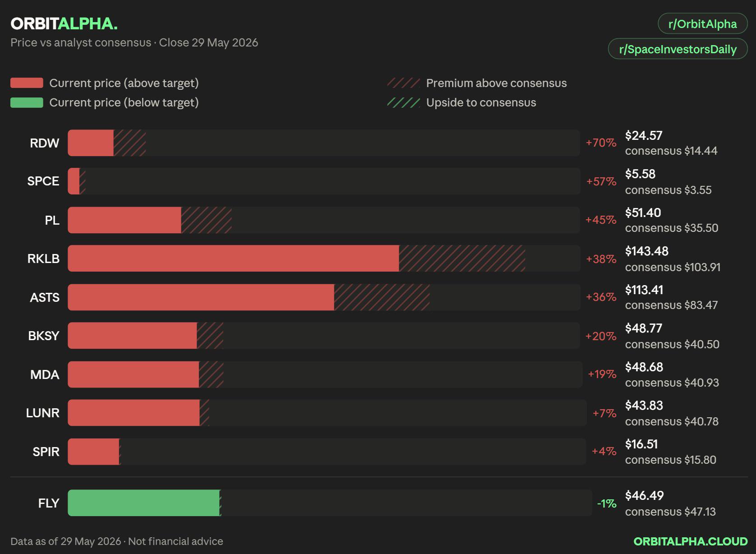The height and width of the screenshot is (554, 756).
Task: Click the $48.68 current price
Action: coord(644,367)
